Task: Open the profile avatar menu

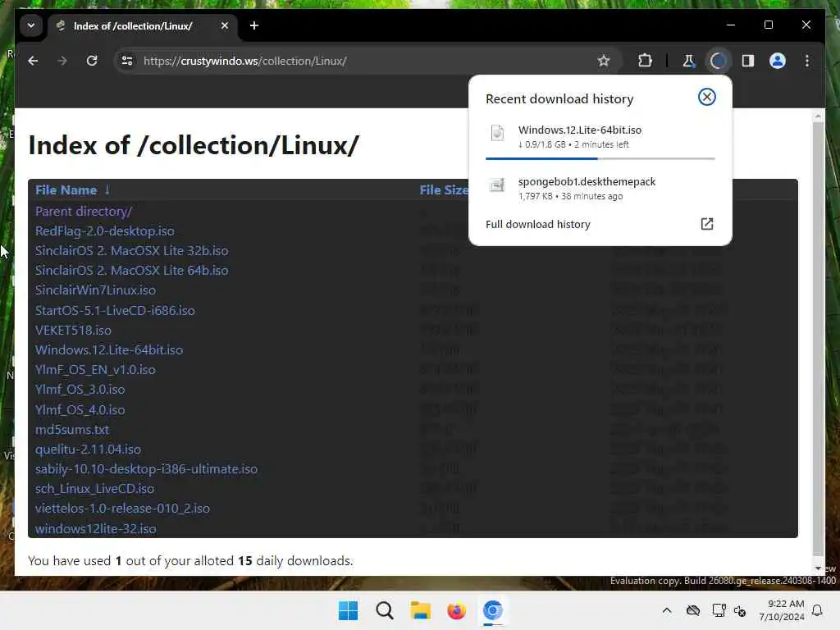Action: coord(778,61)
